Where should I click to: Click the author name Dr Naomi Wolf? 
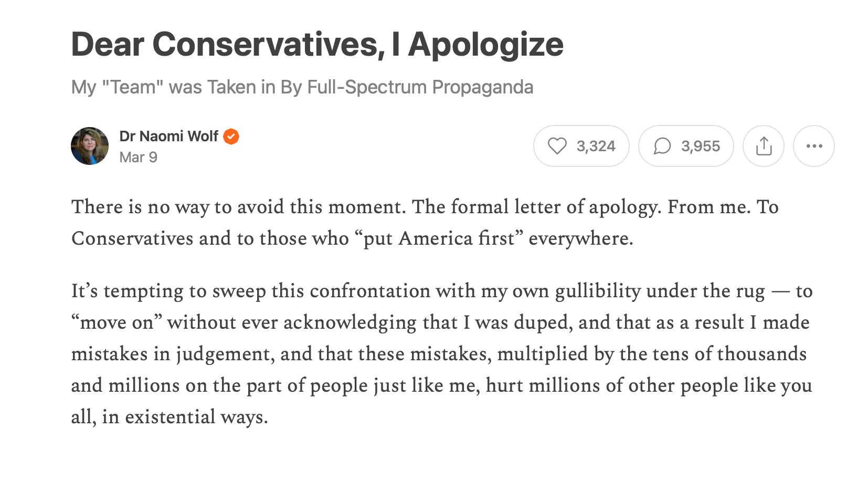[168, 137]
